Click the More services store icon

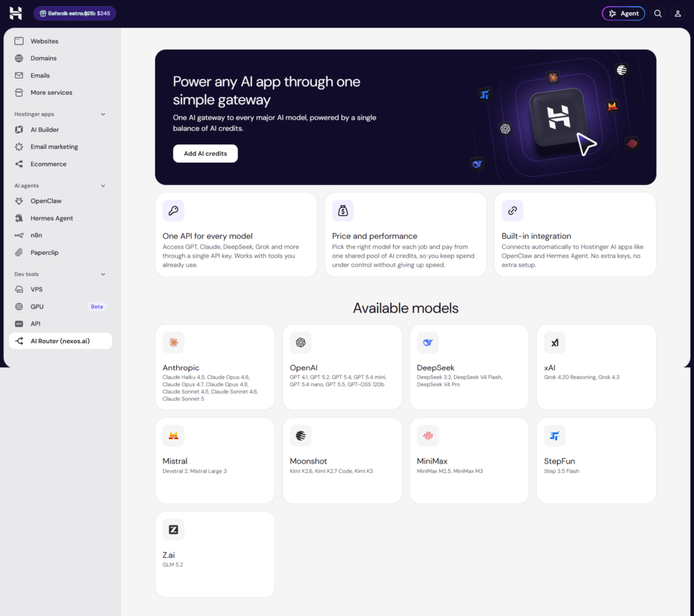click(x=19, y=92)
